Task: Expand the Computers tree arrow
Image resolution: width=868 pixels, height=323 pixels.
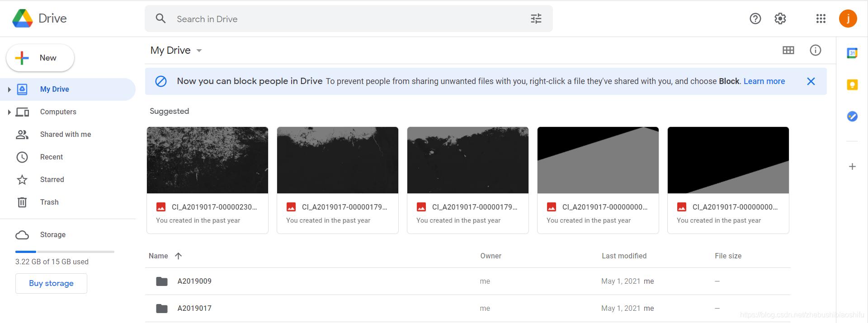Action: 9,112
